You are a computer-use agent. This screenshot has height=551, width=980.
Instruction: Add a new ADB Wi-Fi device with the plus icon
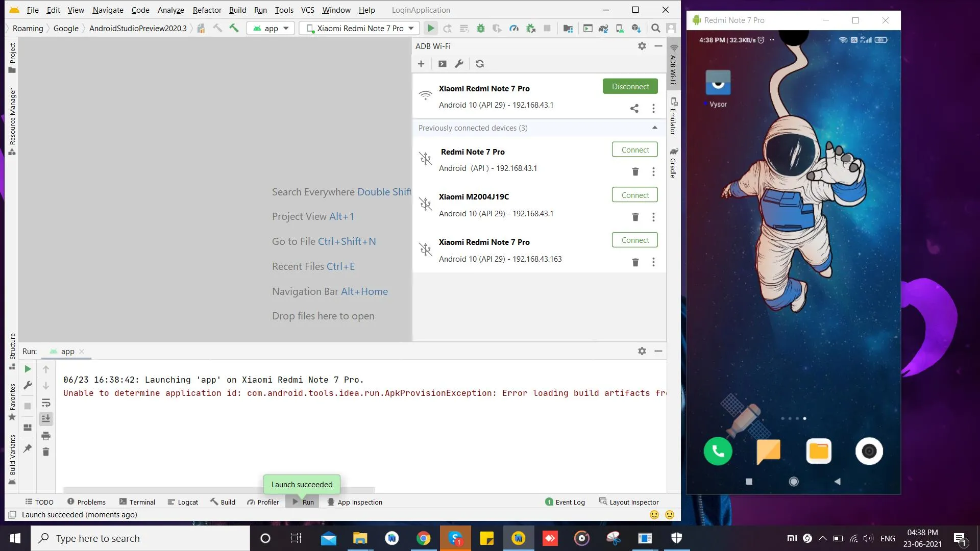[x=421, y=64]
